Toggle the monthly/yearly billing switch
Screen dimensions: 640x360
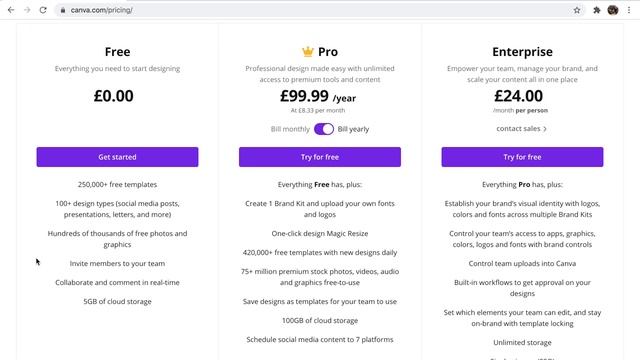click(324, 129)
